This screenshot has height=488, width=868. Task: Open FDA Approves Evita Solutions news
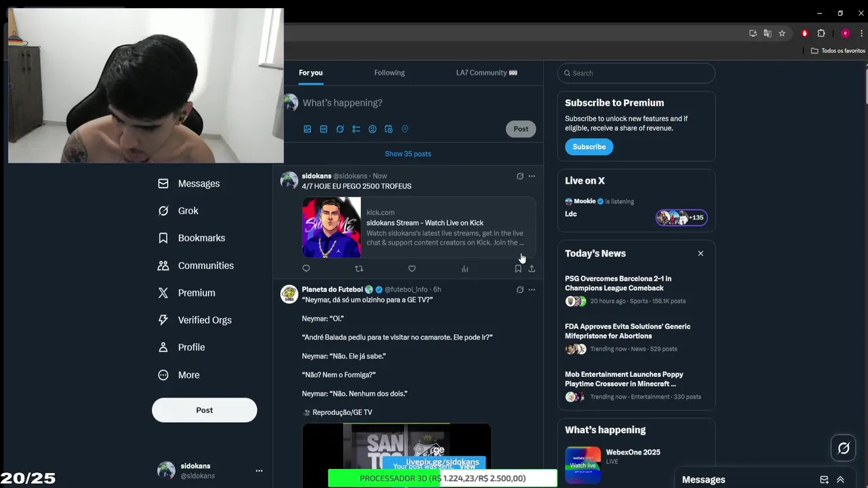click(636, 338)
